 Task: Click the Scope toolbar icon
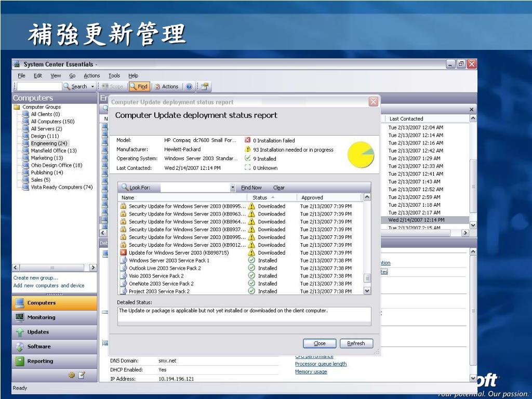pyautogui.click(x=105, y=87)
